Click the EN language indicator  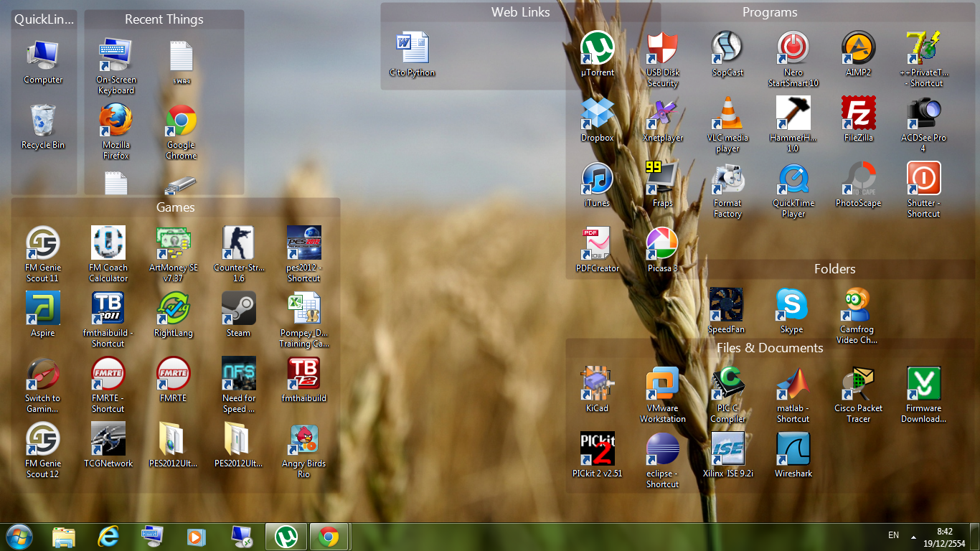pos(893,535)
